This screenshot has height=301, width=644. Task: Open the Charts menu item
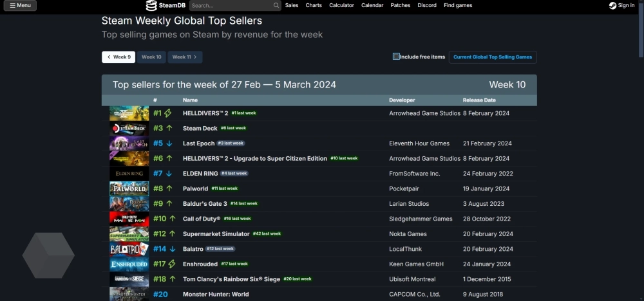point(314,6)
